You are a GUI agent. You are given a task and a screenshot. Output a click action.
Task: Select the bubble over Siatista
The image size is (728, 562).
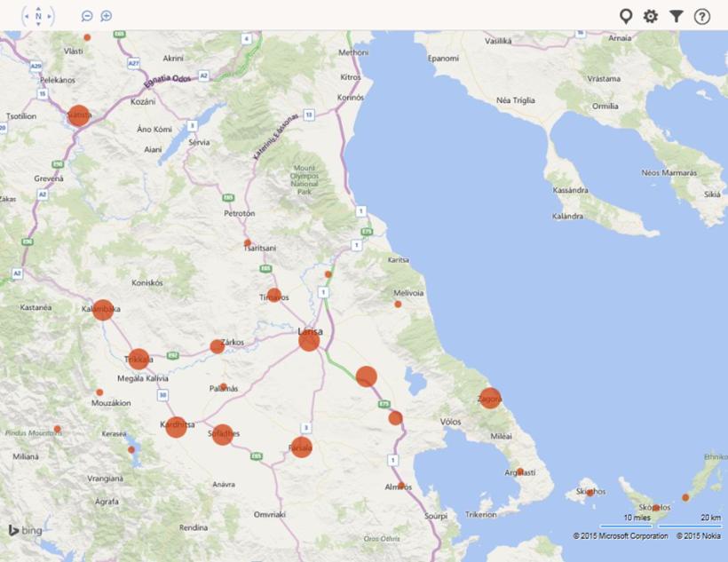pos(79,115)
